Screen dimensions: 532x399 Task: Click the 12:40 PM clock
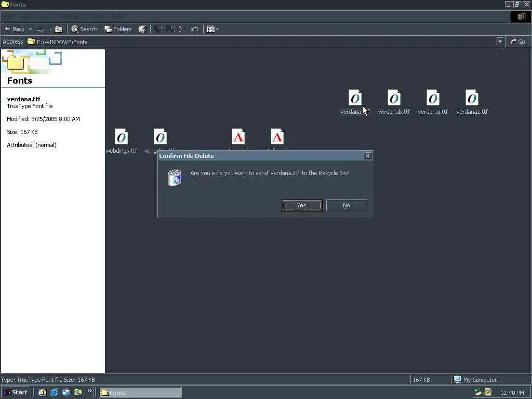(x=512, y=393)
